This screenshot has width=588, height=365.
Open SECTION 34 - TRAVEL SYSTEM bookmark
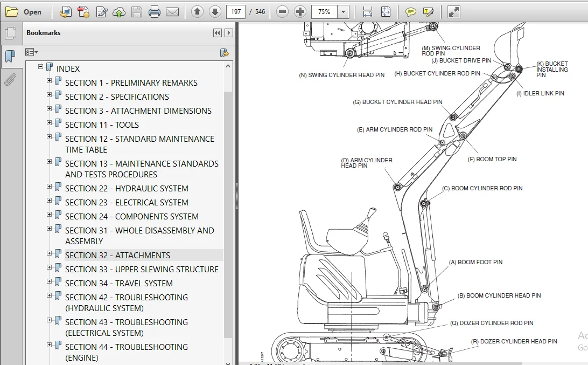click(x=119, y=283)
